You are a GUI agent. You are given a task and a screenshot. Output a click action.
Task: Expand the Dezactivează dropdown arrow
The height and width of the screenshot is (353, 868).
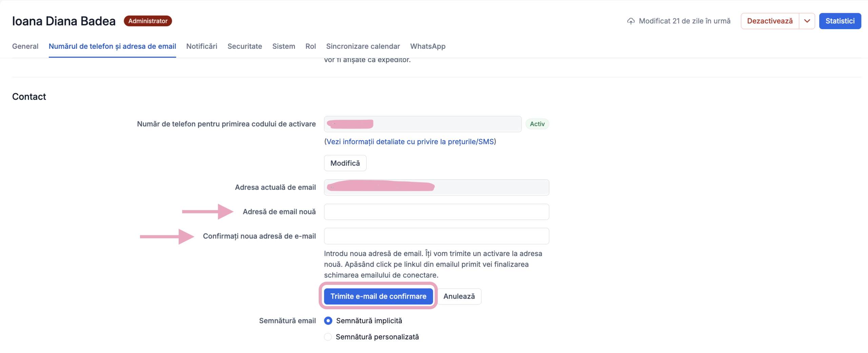(x=807, y=21)
